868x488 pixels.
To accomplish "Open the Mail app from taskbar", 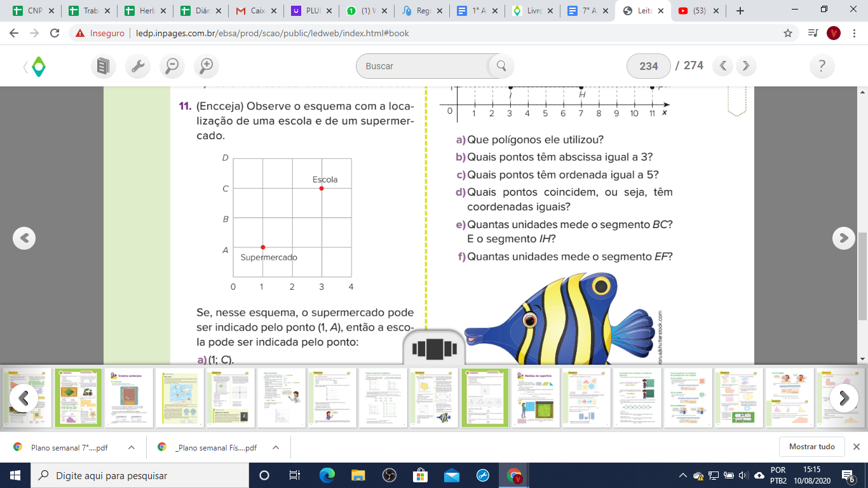I will 452,475.
